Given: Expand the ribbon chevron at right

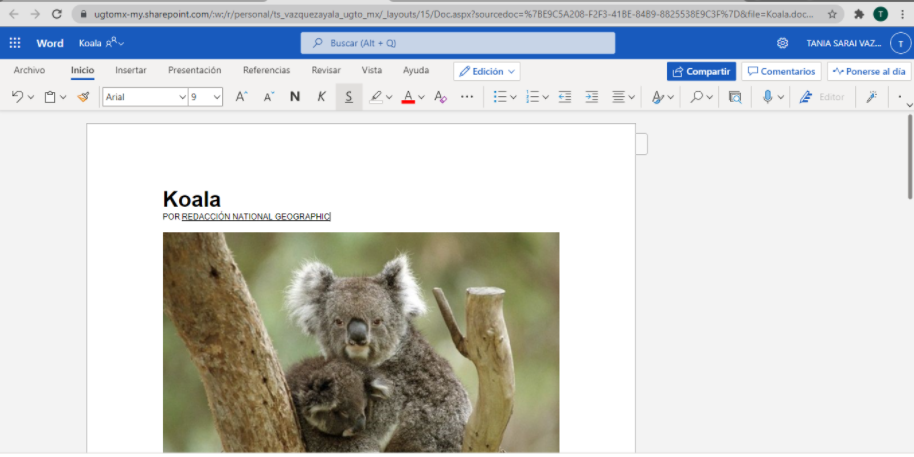Looking at the screenshot, I should pyautogui.click(x=909, y=105).
